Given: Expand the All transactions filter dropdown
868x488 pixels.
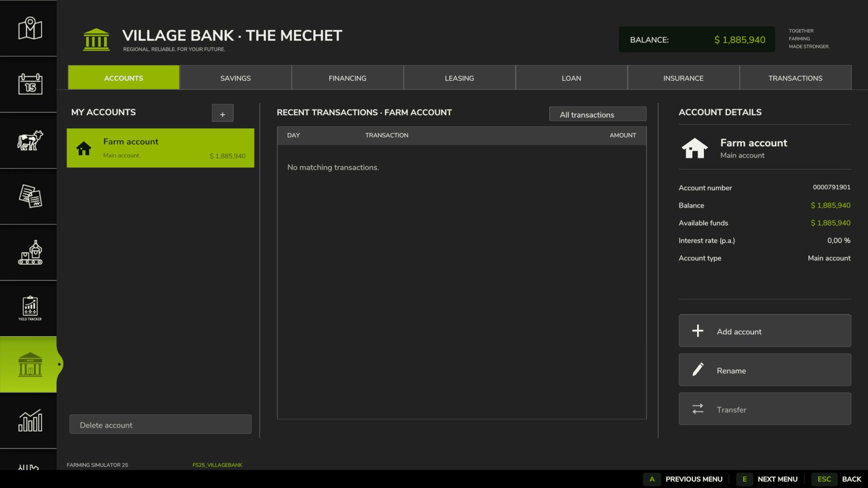Looking at the screenshot, I should pos(598,114).
